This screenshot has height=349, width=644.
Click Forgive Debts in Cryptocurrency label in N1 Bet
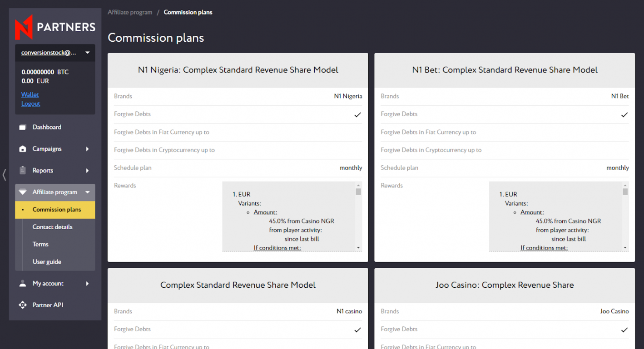(431, 150)
